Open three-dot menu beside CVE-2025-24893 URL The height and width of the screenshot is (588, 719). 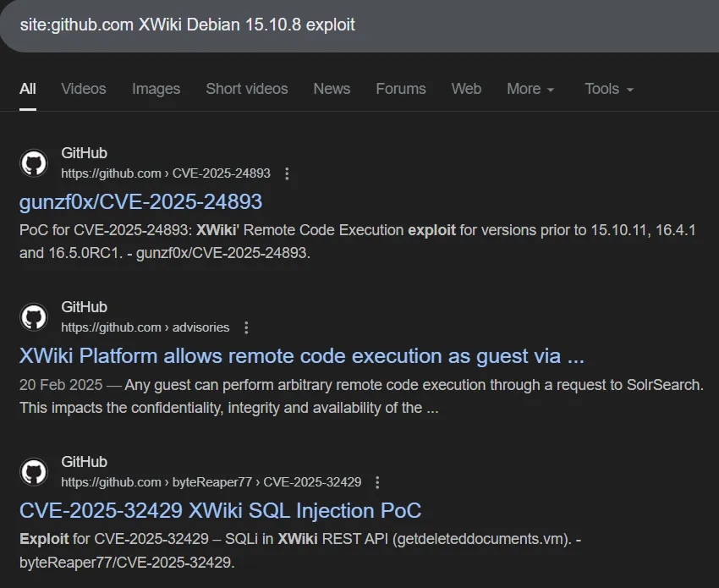pyautogui.click(x=287, y=173)
